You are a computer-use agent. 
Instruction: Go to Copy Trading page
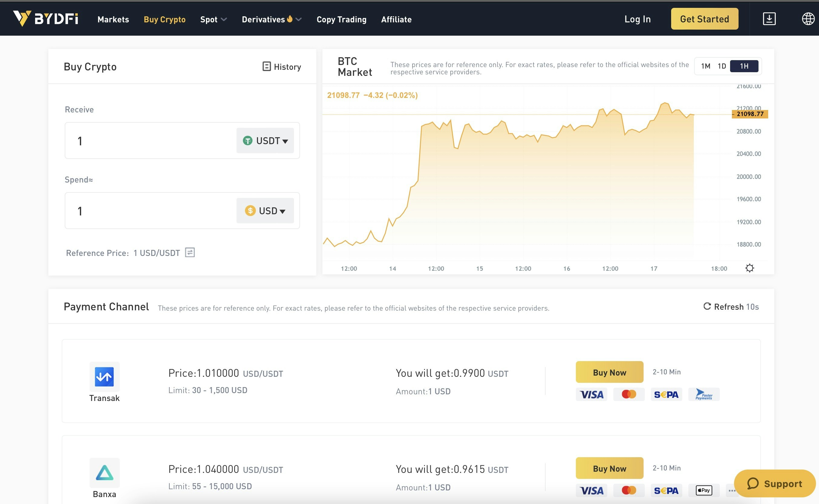coord(341,19)
